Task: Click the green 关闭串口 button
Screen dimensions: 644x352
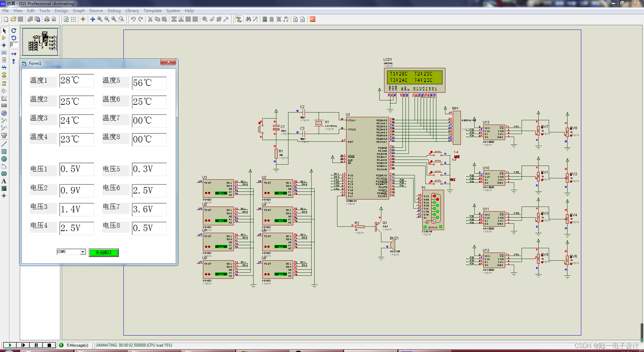Action: 104,253
